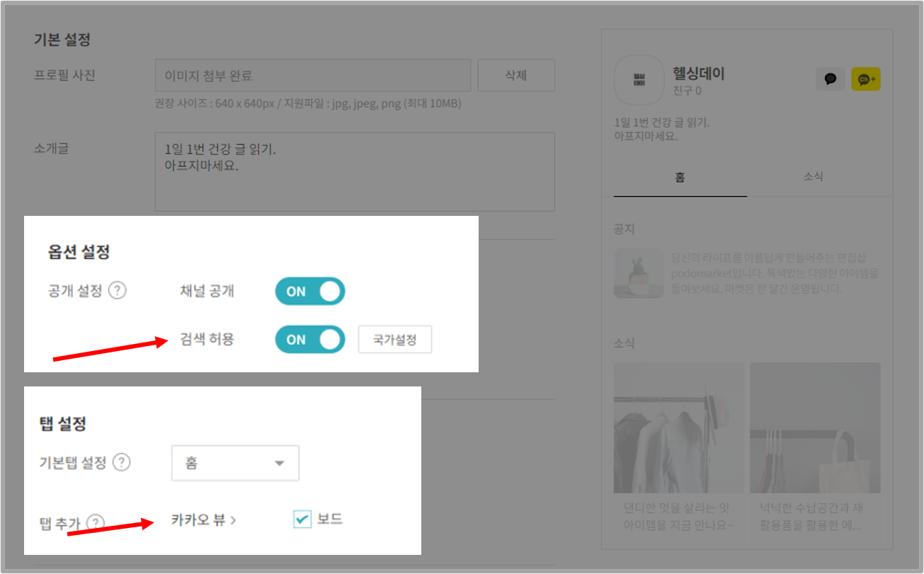Turn off the 채널 공개 toggle
Viewport: 924px width, 574px height.
[x=309, y=291]
